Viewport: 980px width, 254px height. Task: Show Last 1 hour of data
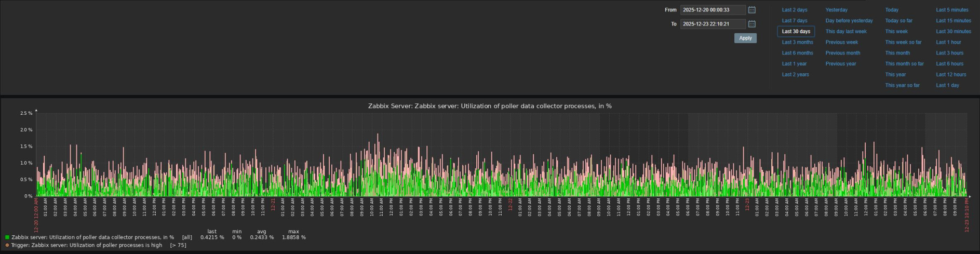(x=949, y=42)
